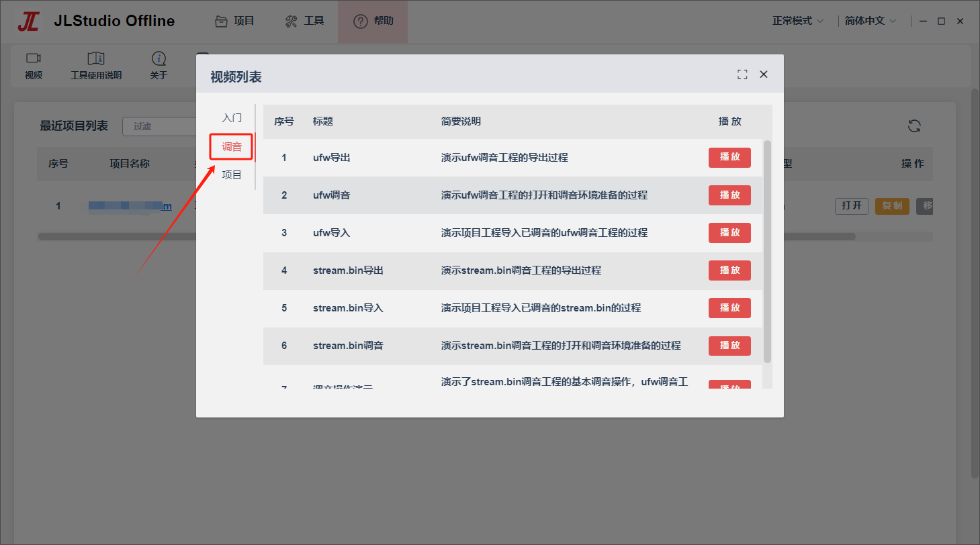Select the 调音 tab in video list
The height and width of the screenshot is (545, 980).
(232, 146)
